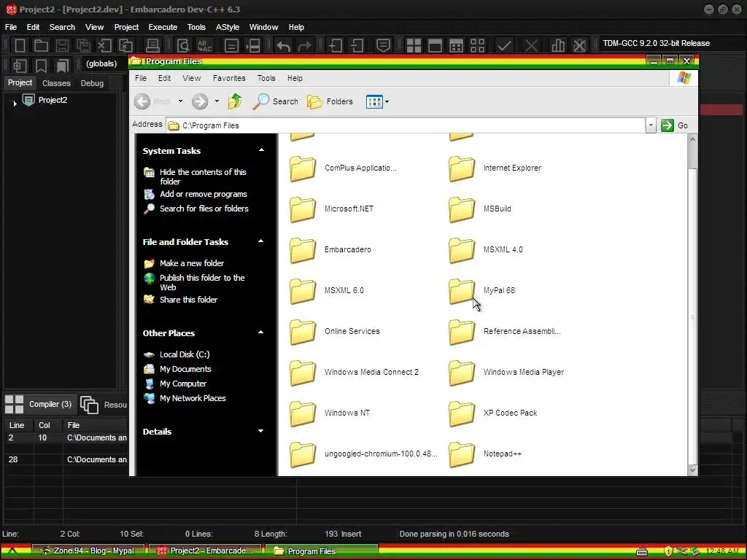Collapse the System Tasks section
This screenshot has width=747, height=560.
click(261, 150)
